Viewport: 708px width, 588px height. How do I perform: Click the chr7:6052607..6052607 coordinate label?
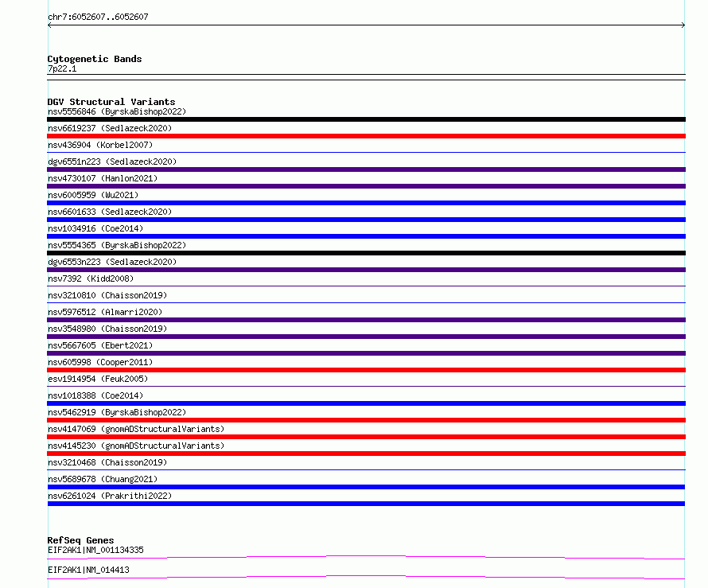click(98, 17)
